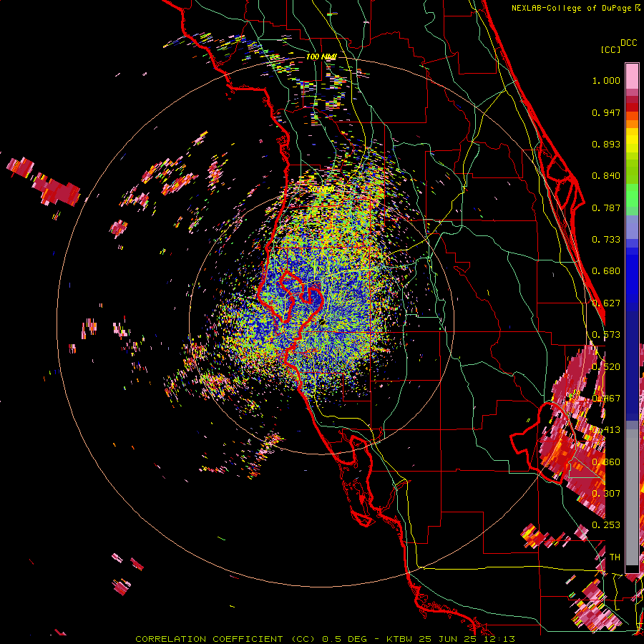Pick the pink top segment of color bar
644x644 pixels.
tap(632, 76)
